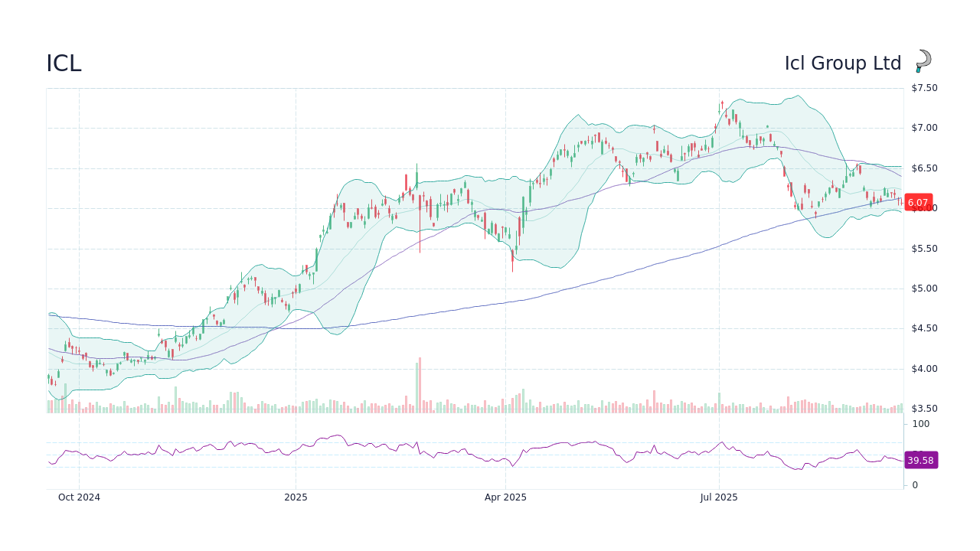Toggle the RSI panel visibility
This screenshot has height=551, width=980.
[475, 448]
